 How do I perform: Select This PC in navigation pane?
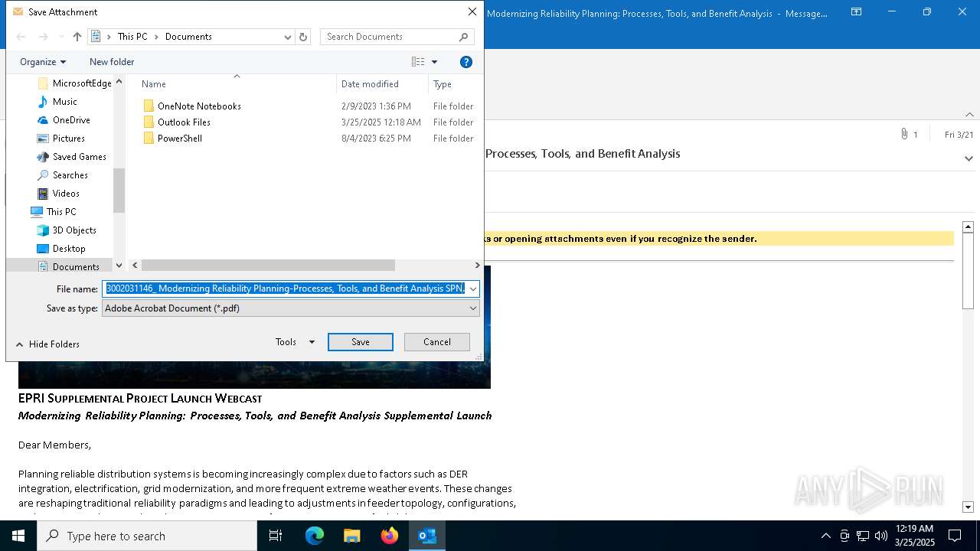pos(61,212)
